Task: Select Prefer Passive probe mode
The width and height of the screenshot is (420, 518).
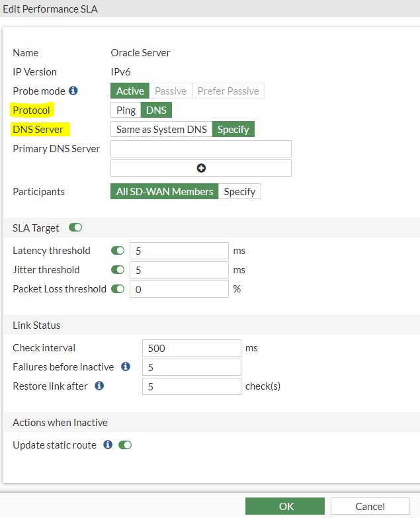Action: coord(228,91)
